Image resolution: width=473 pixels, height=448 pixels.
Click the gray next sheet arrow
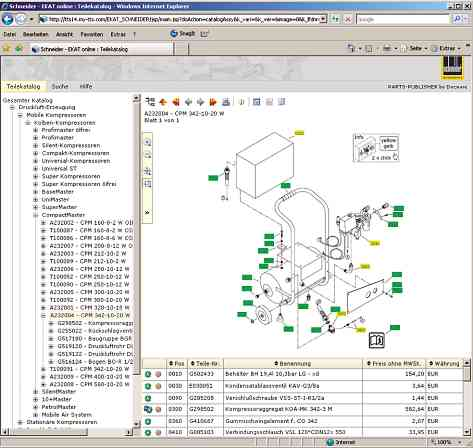coord(200,102)
